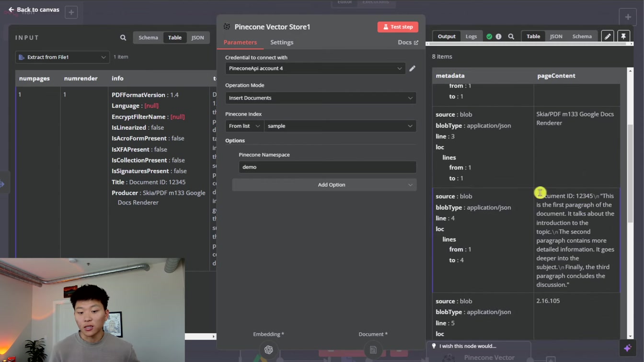Click the edit output pencil icon
Screen dimensions: 644x362
click(x=608, y=36)
